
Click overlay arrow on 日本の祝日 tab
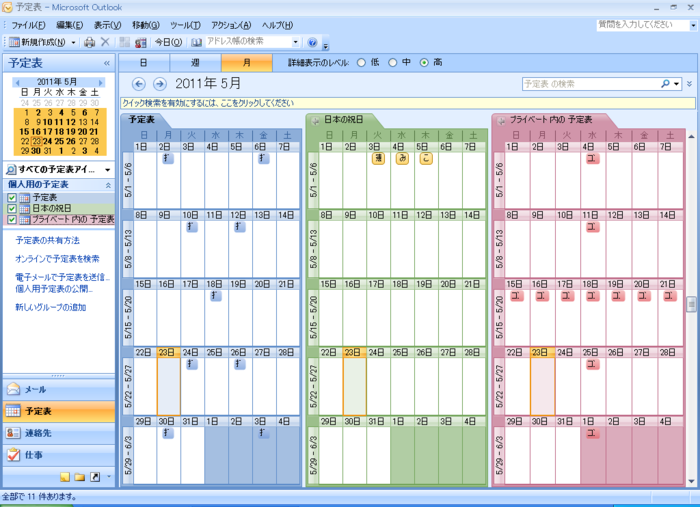(x=316, y=121)
